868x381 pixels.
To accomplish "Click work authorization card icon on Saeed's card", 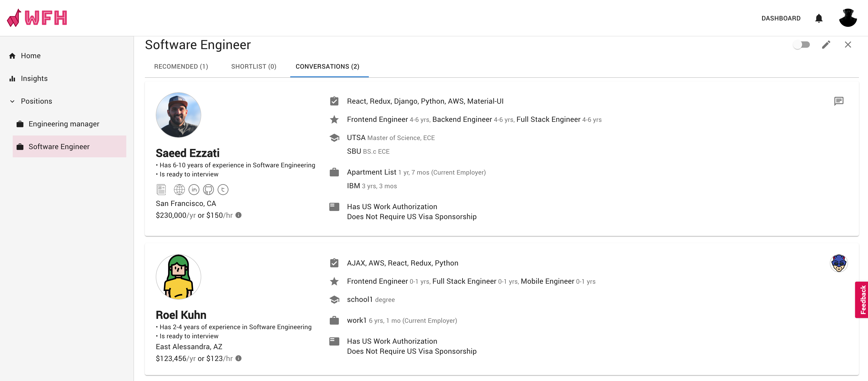I will tap(334, 207).
